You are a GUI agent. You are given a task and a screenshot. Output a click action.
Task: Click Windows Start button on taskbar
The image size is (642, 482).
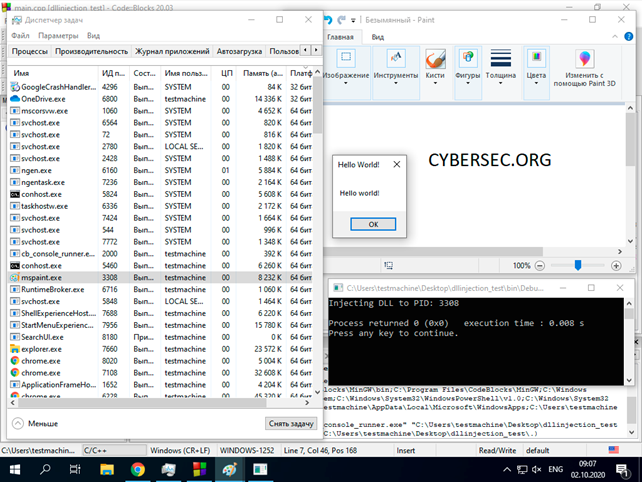pos(15,469)
